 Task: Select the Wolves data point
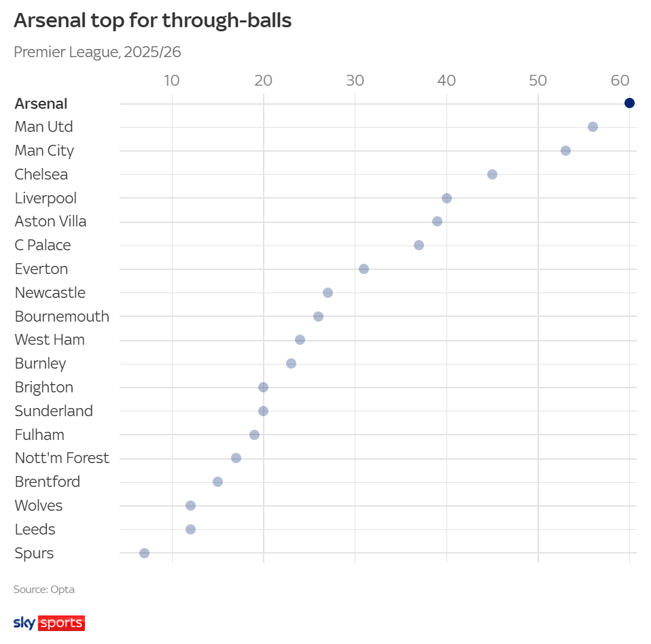[x=190, y=505]
